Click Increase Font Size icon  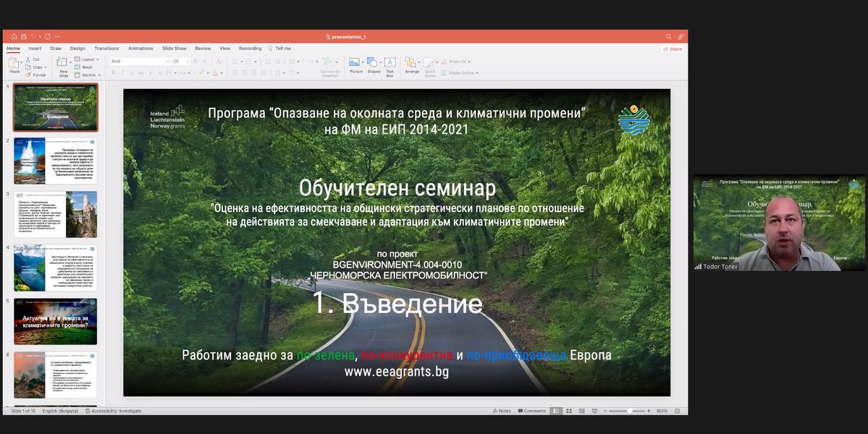pyautogui.click(x=195, y=61)
